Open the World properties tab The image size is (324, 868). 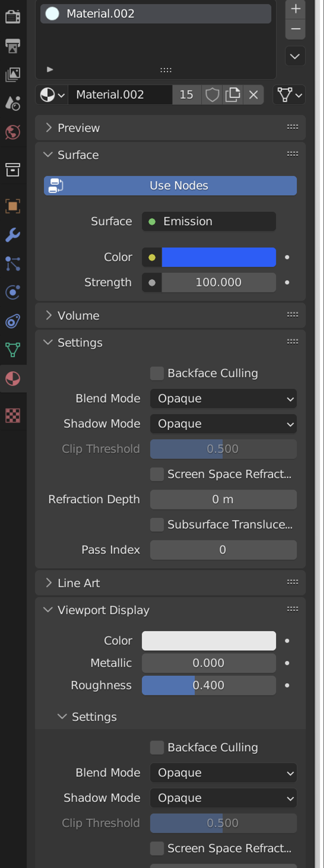click(12, 132)
